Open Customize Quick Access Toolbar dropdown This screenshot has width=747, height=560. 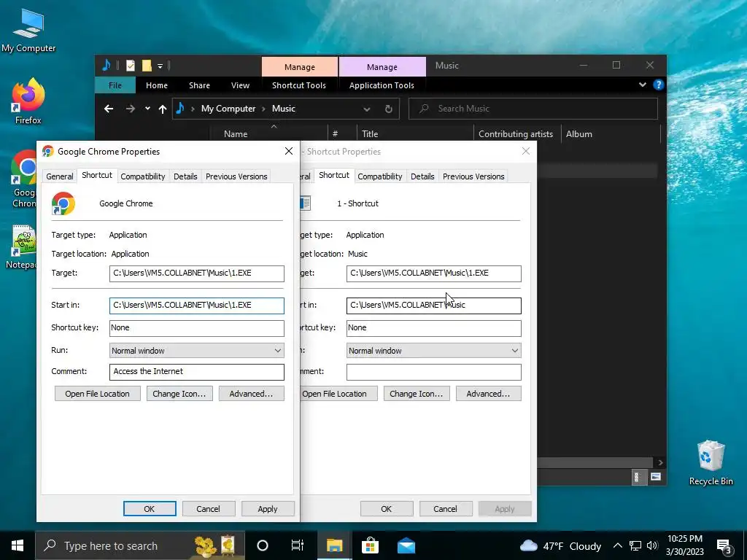point(160,66)
